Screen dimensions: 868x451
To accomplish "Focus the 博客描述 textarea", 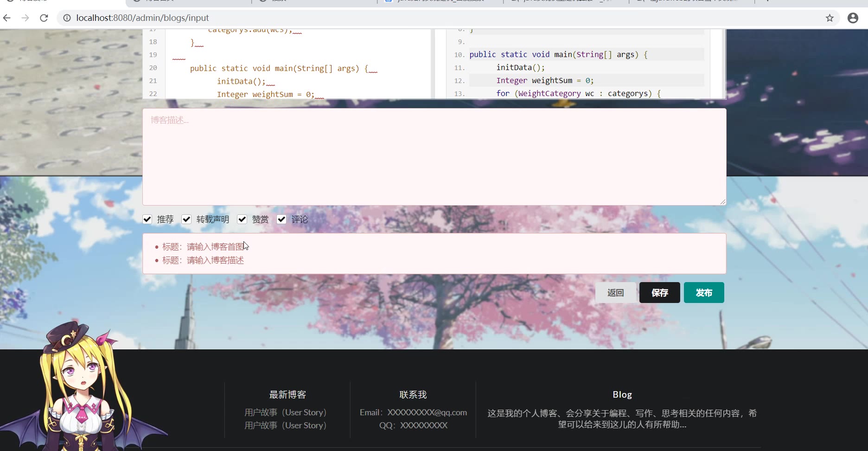I will [434, 157].
